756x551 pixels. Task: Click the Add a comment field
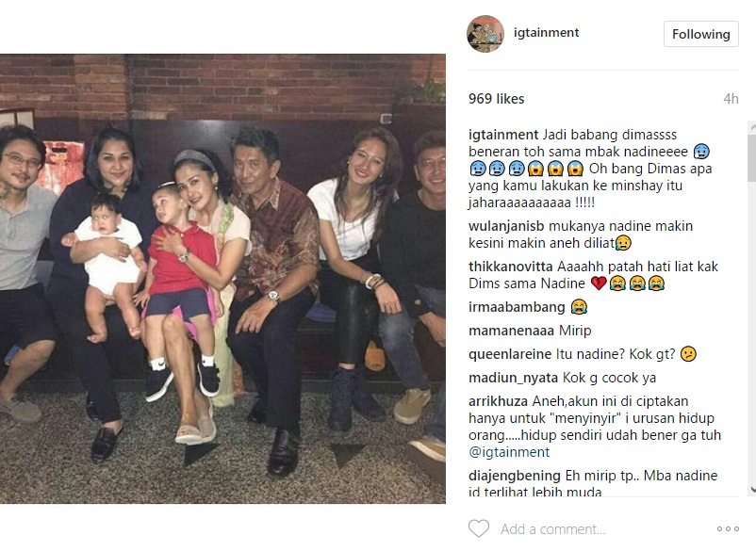click(553, 528)
